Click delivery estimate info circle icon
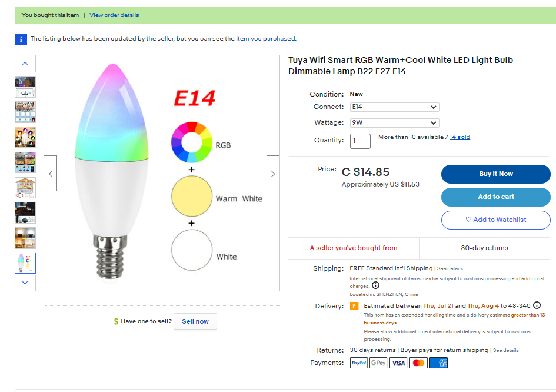The image size is (556, 392). coord(537,305)
